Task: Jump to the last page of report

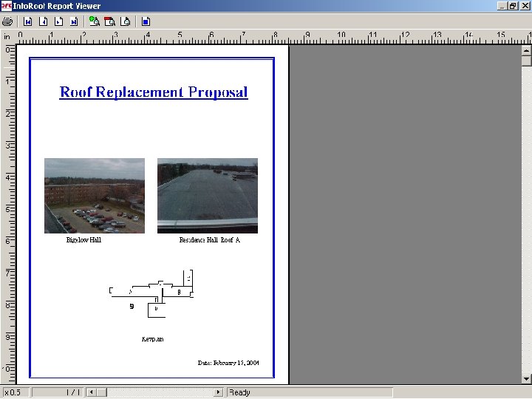Action: coord(72,21)
